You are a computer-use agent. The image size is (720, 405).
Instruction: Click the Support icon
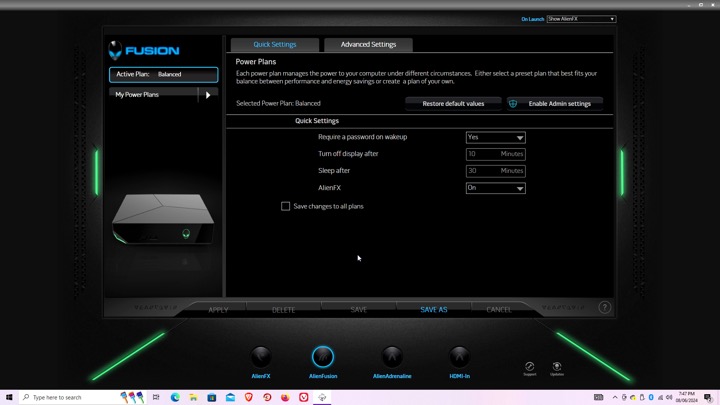point(529,367)
